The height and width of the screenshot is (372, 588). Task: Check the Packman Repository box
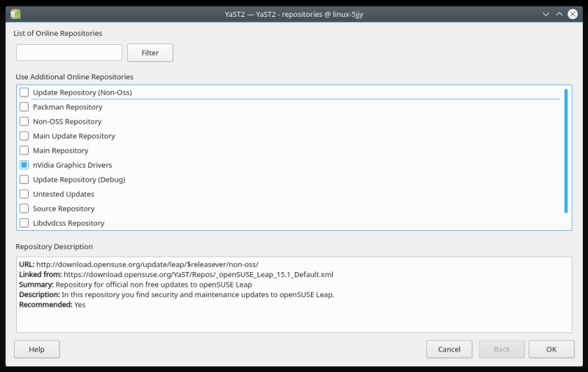coord(24,107)
